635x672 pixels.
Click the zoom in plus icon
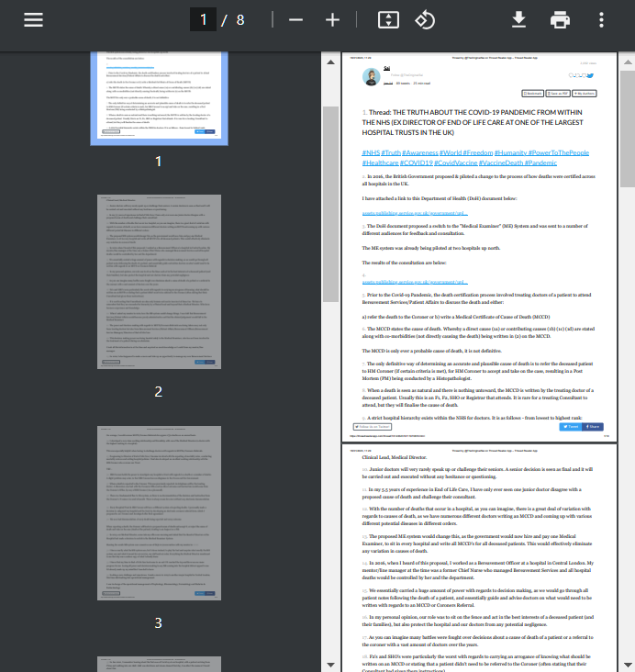332,19
